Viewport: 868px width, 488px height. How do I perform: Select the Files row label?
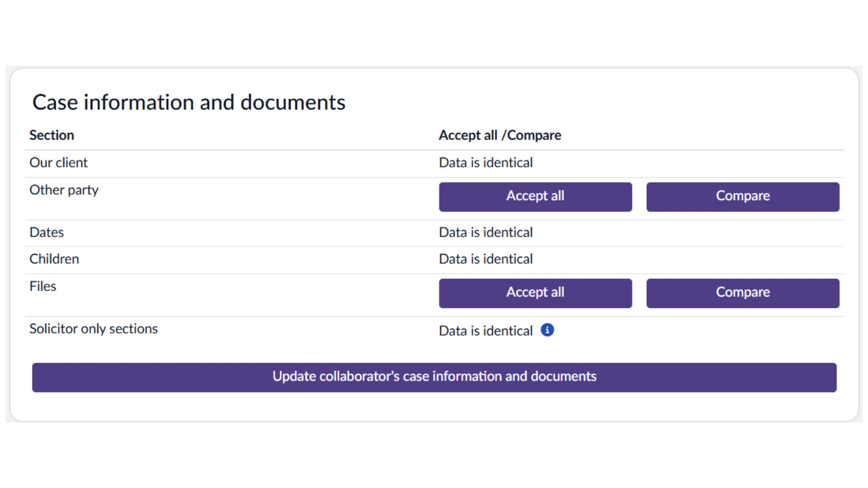pos(42,286)
